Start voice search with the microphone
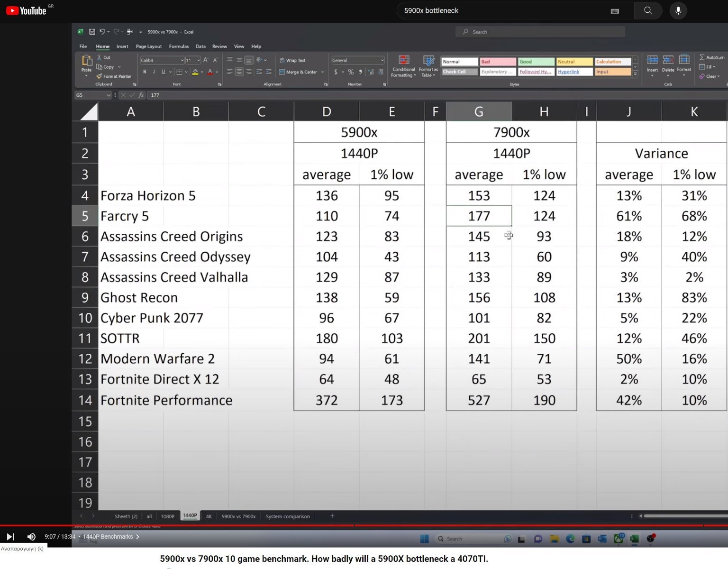This screenshot has height=569, width=728. click(678, 10)
